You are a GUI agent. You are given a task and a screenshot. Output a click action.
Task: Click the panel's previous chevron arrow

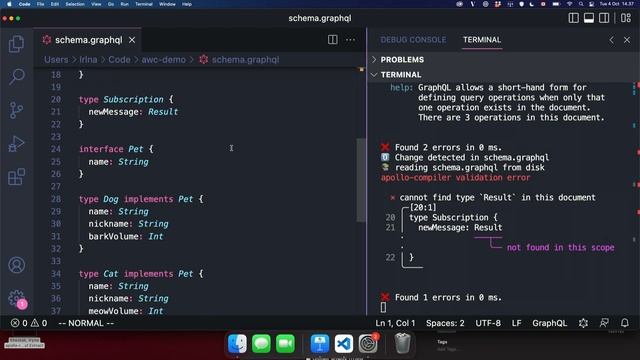point(611,40)
